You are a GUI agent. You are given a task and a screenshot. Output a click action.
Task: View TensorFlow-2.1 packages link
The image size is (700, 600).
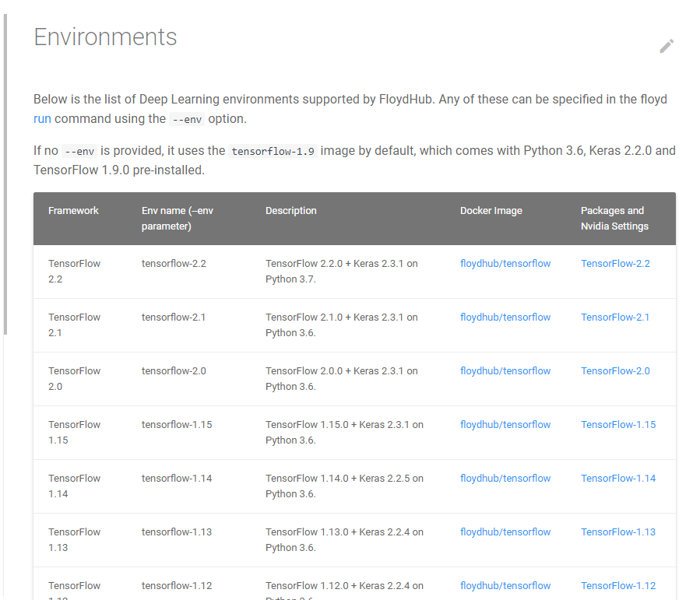pyautogui.click(x=614, y=318)
